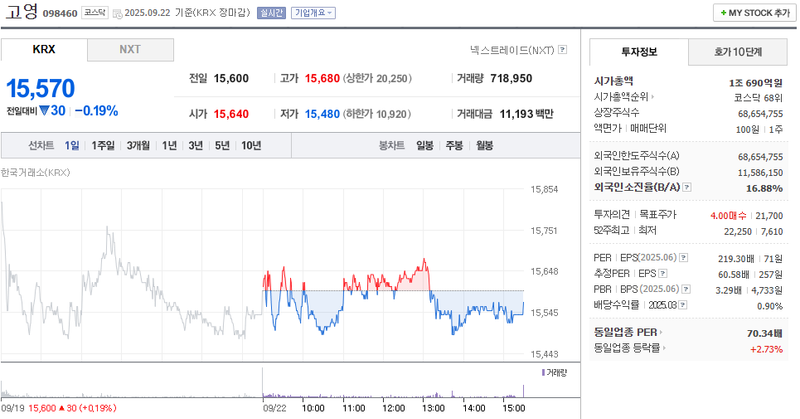Image resolution: width=800 pixels, height=419 pixels.
Task: Click the 70.34배 industry PER value
Action: pyautogui.click(x=765, y=333)
